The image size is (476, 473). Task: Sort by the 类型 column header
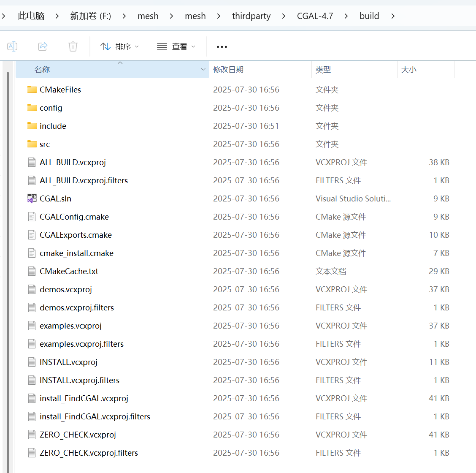354,69
